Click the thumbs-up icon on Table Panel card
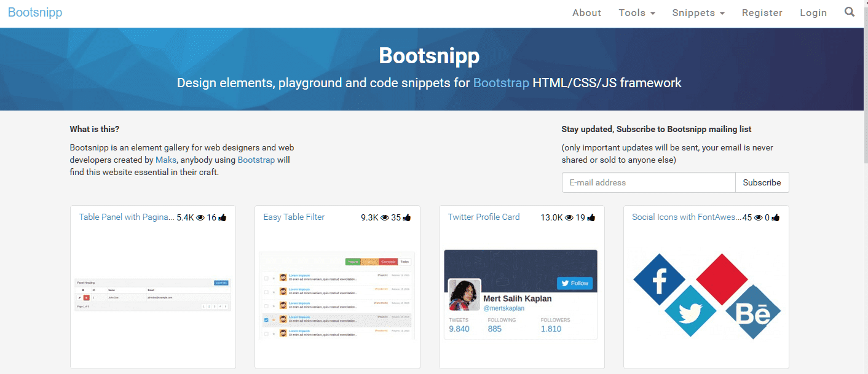Screen dimensions: 868x374 pos(223,217)
